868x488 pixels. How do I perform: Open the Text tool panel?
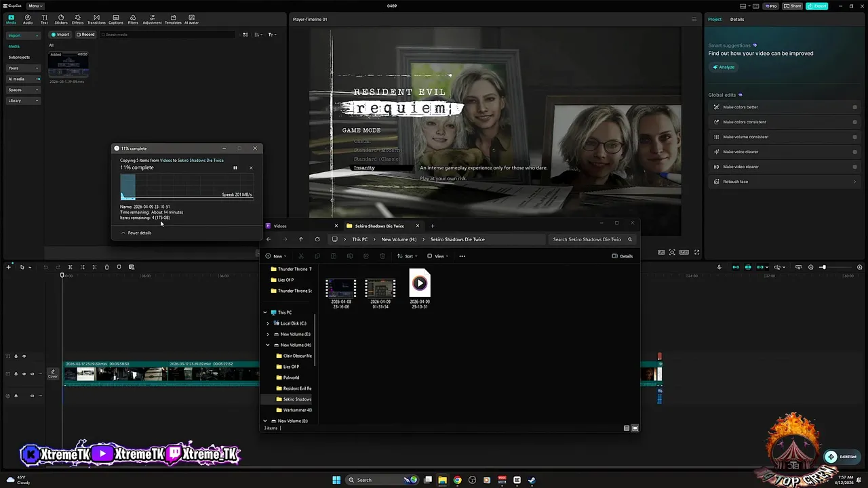coord(44,19)
